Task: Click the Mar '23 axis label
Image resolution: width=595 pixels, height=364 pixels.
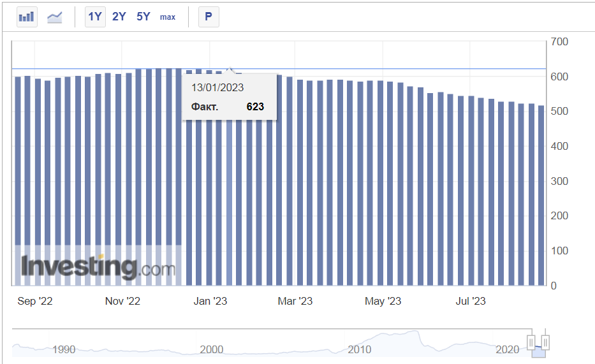Action: 295,301
